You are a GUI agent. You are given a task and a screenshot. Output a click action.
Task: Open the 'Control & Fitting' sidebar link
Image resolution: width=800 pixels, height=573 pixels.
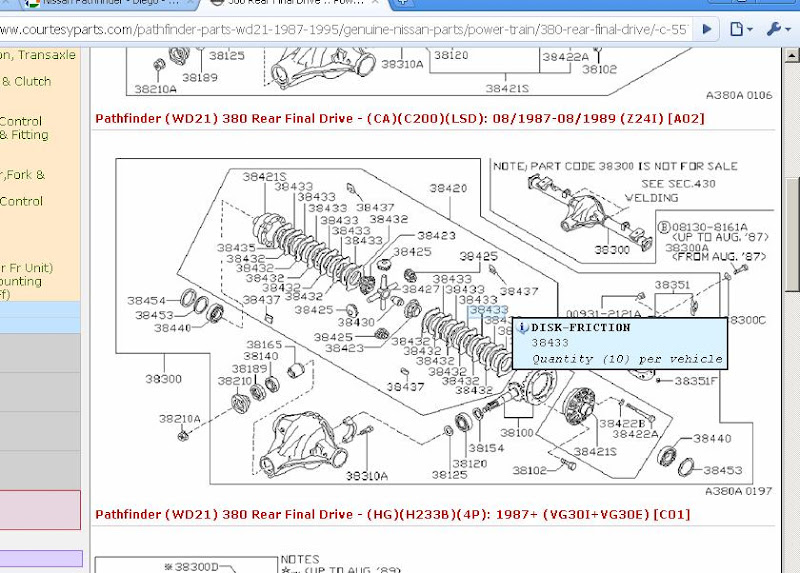(24, 128)
